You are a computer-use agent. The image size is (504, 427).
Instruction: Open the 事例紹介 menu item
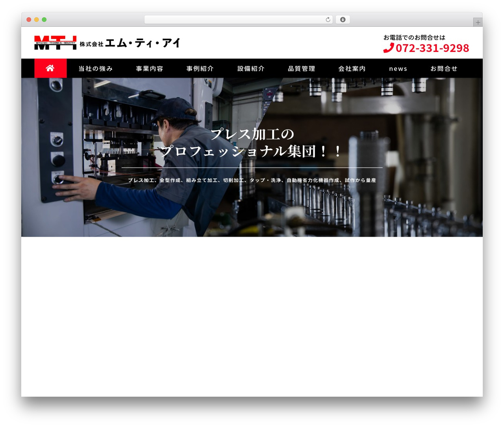(x=200, y=69)
